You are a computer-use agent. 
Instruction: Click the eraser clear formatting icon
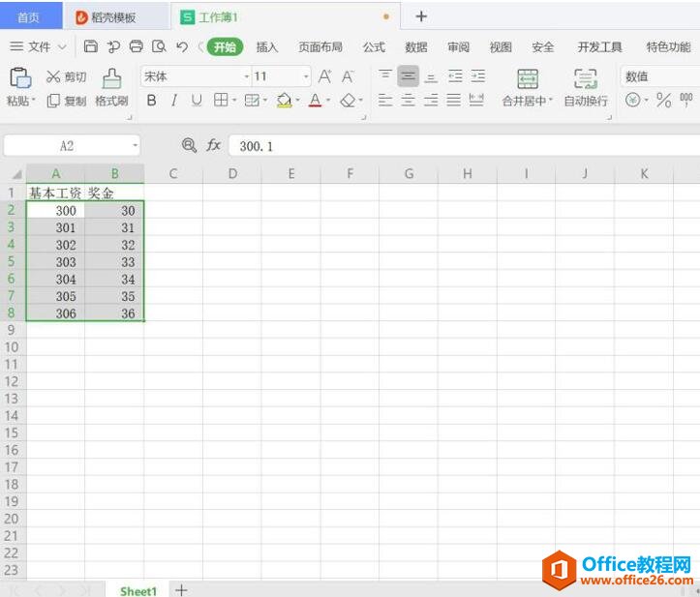point(348,101)
